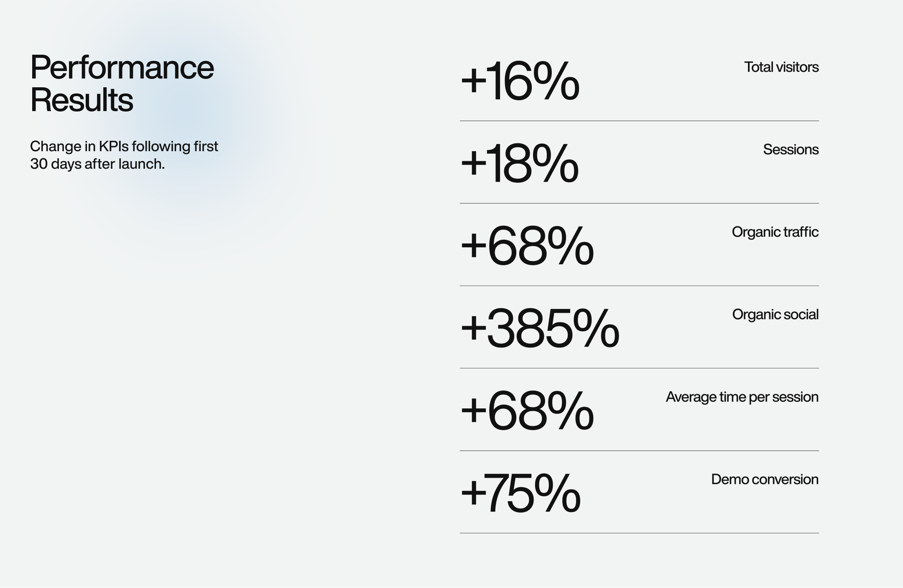Click the divider line below the +16% row
Image resolution: width=903 pixels, height=588 pixels.
click(x=639, y=121)
